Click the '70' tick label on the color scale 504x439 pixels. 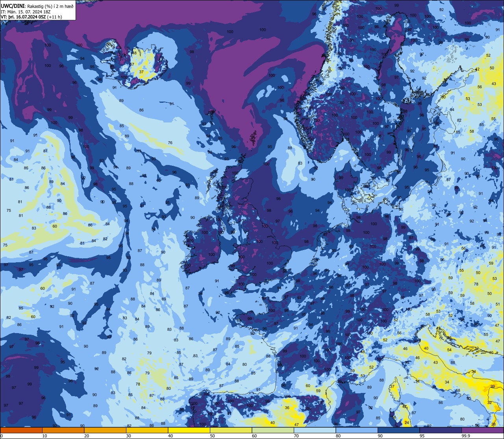click(x=296, y=436)
